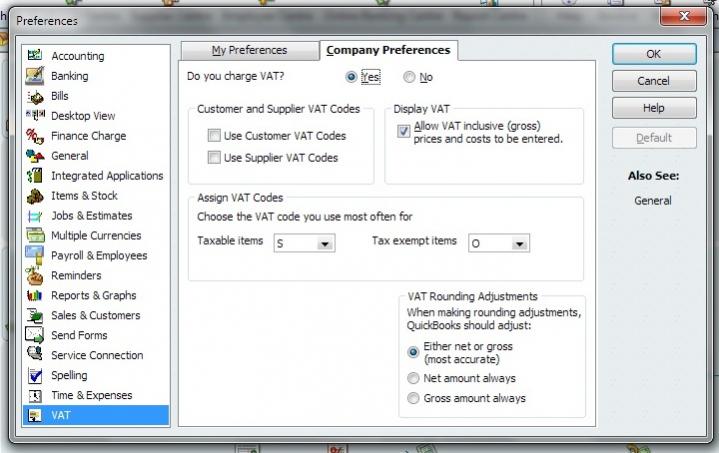Select the Reminders icon
The image size is (719, 453).
point(35,276)
